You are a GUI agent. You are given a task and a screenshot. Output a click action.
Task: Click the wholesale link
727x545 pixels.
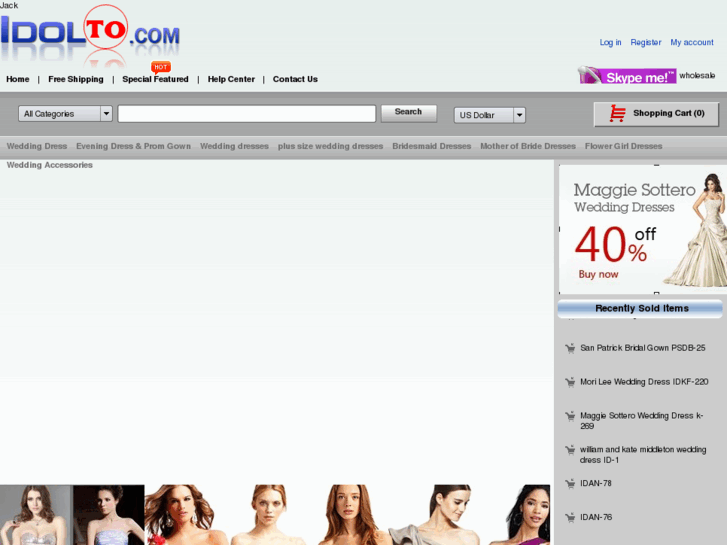tap(697, 76)
